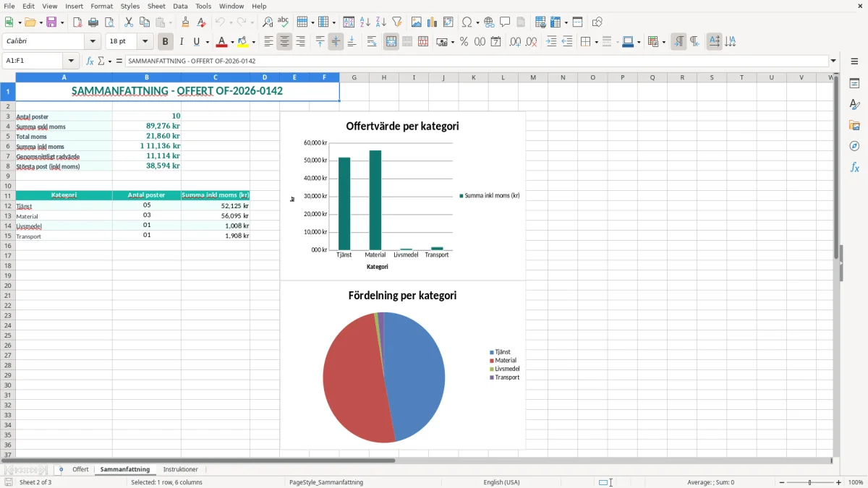
Task: Open the sidebar Navigator panel
Action: (x=854, y=146)
